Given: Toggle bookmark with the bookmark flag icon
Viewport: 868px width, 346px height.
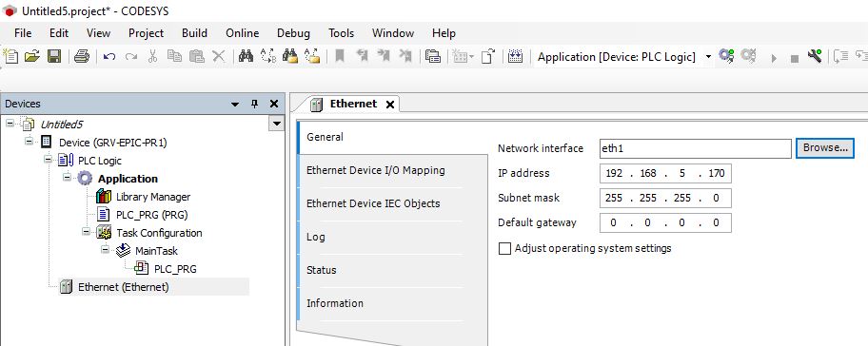Looking at the screenshot, I should (340, 56).
